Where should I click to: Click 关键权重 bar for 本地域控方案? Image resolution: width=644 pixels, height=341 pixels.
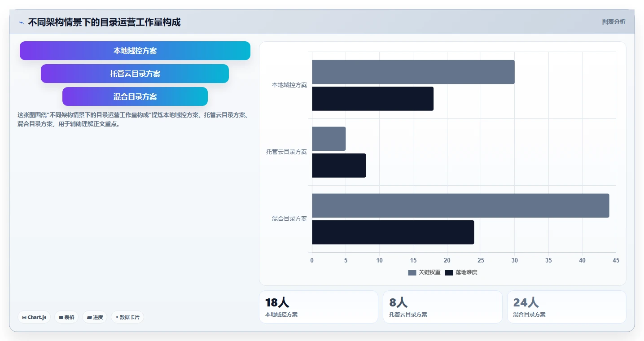click(413, 72)
